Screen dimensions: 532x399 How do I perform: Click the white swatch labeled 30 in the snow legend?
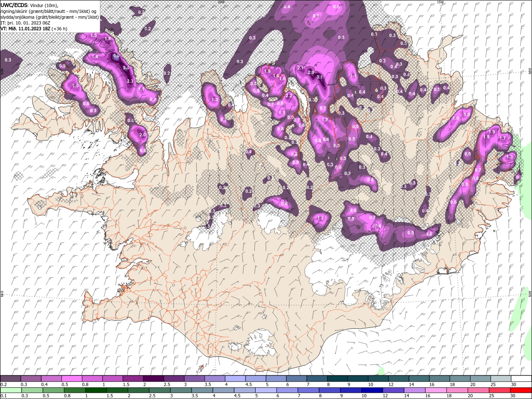pos(521,379)
